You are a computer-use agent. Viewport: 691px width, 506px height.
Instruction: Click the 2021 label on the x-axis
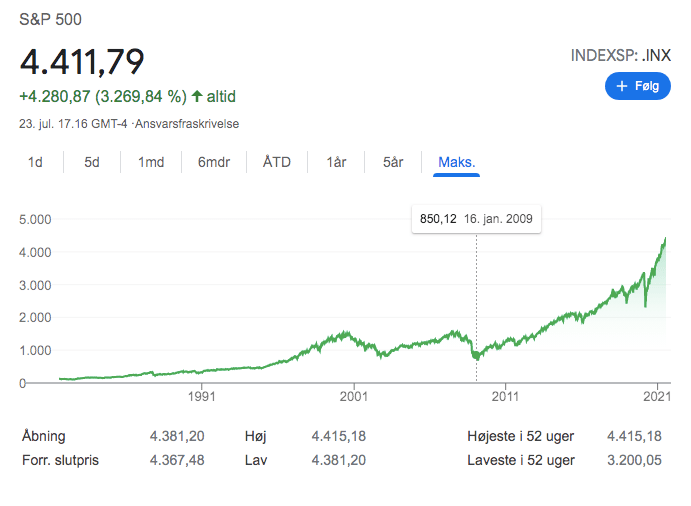pos(656,396)
